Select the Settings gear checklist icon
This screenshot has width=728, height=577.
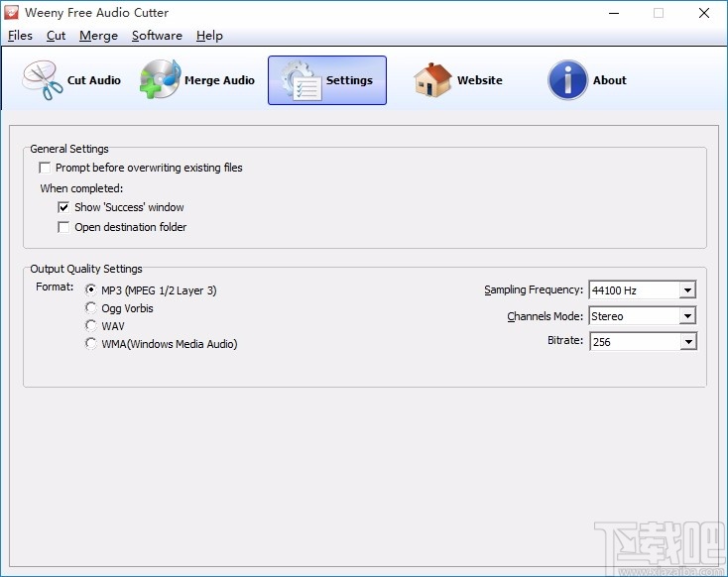[x=301, y=80]
